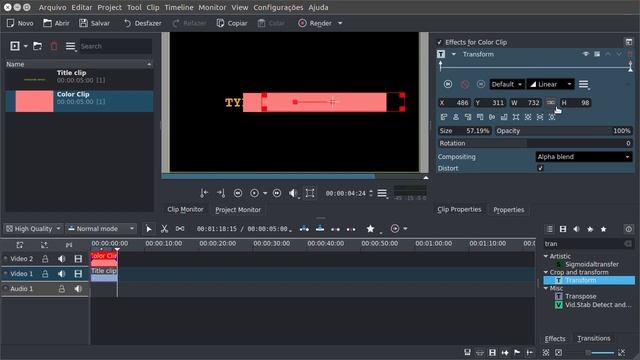Open the Compositing Alpha blend dropdown
The image size is (640, 360).
(x=584, y=157)
